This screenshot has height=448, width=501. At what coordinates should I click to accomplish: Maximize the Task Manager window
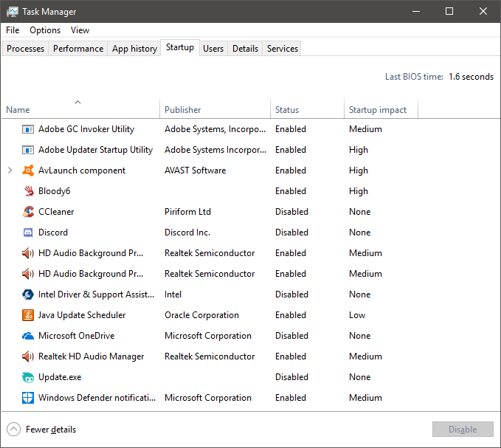(x=449, y=11)
